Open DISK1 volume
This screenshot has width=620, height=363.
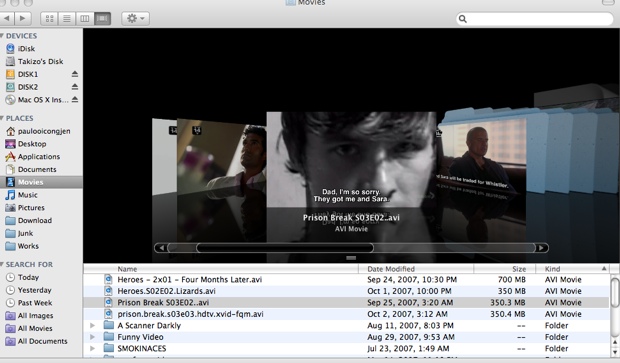(x=28, y=74)
